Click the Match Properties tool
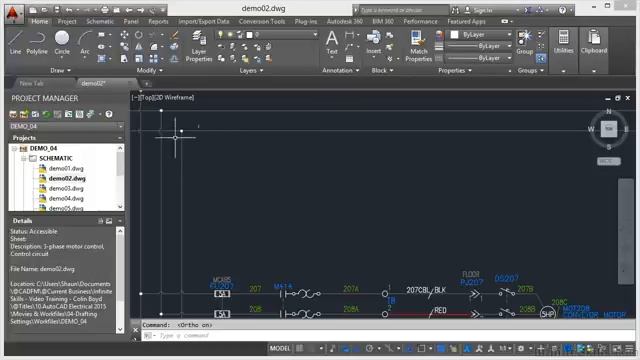The width and height of the screenshot is (640, 360). [418, 46]
